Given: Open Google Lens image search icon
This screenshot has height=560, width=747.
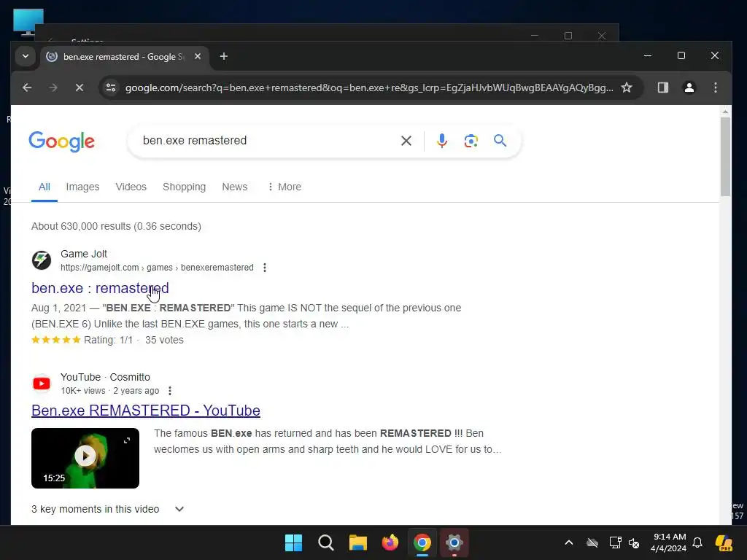Looking at the screenshot, I should click(x=471, y=141).
